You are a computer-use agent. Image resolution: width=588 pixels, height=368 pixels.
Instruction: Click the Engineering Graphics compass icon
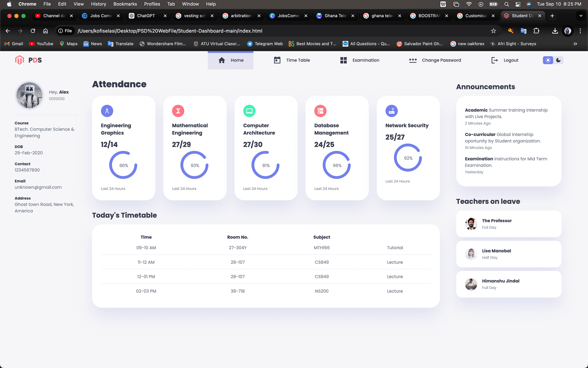click(x=107, y=111)
